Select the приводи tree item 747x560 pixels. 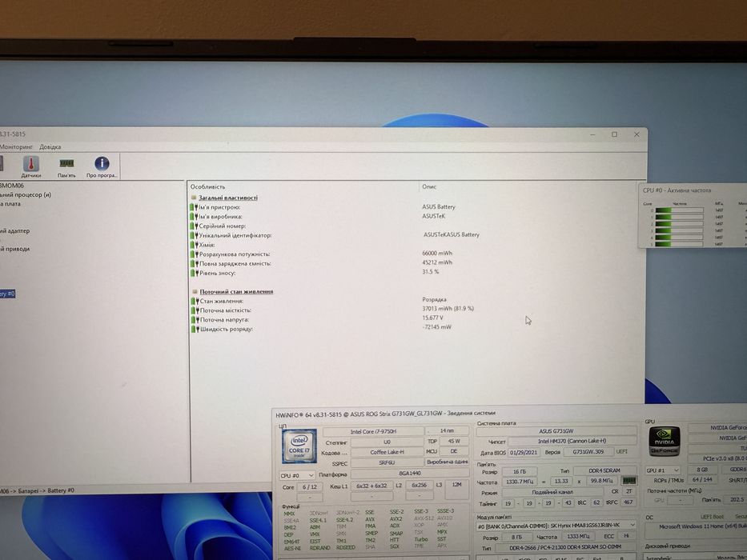(14, 249)
